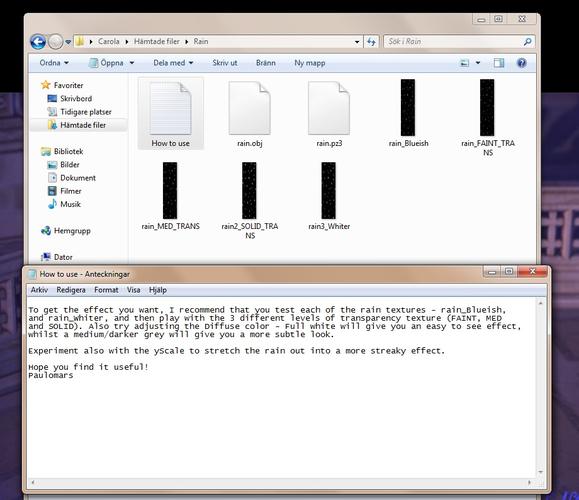This screenshot has height=500, width=579.
Task: Open the Help question mark icon
Action: coord(521,63)
